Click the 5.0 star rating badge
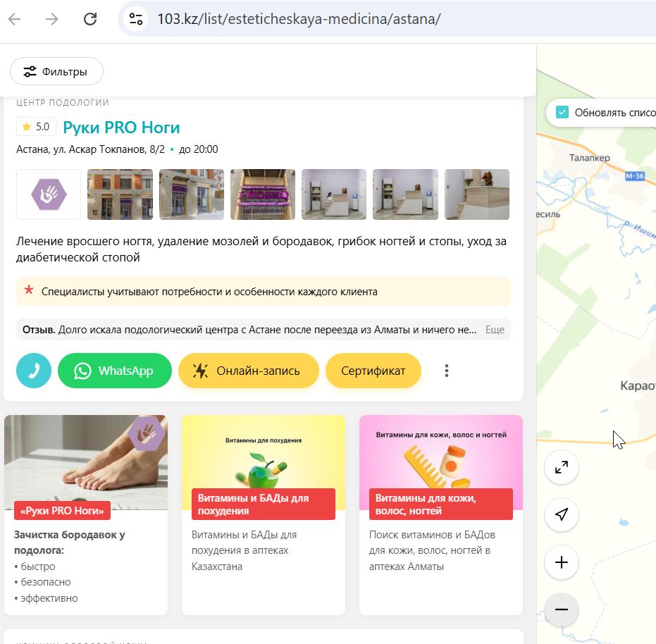656x644 pixels. 36,127
